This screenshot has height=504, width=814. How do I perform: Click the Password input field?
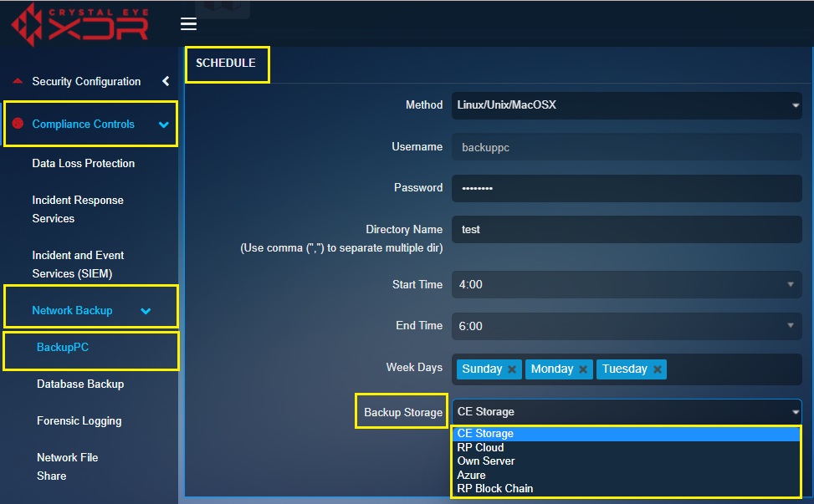pyautogui.click(x=627, y=188)
